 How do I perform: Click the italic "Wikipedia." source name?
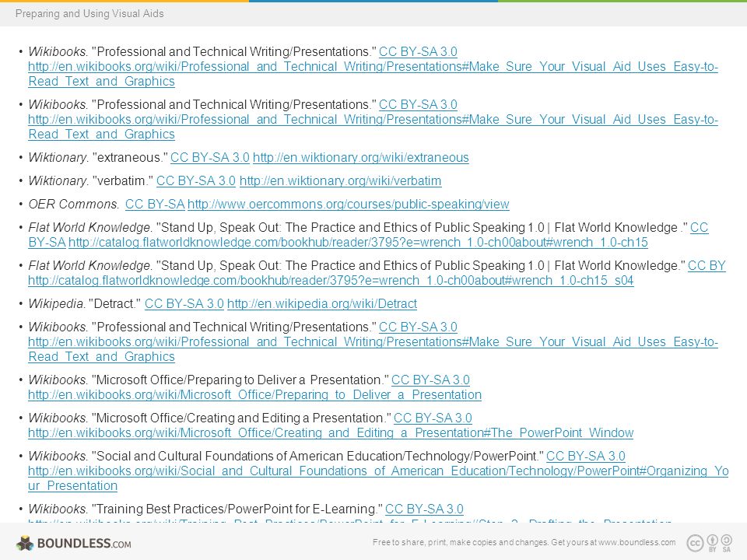(56, 304)
